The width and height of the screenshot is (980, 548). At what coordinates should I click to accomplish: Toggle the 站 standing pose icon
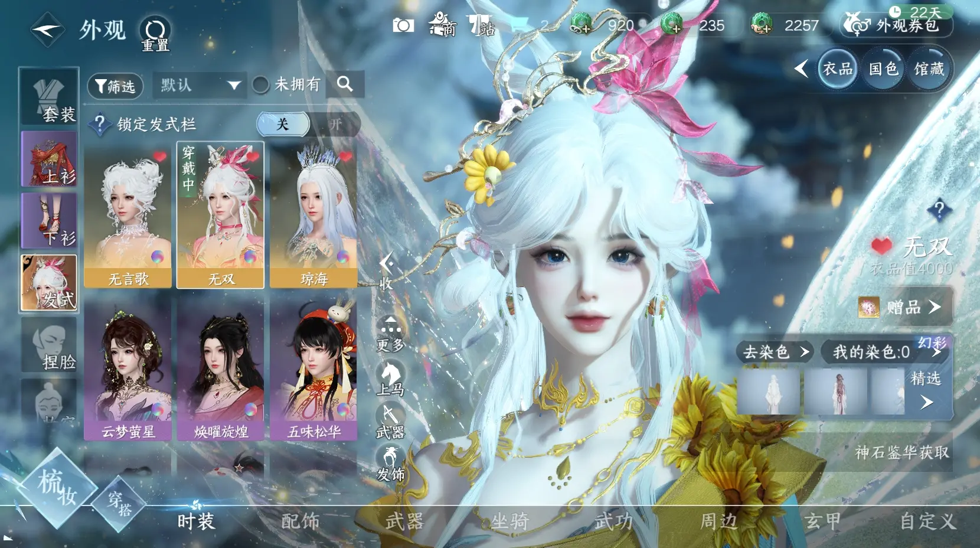tap(482, 25)
